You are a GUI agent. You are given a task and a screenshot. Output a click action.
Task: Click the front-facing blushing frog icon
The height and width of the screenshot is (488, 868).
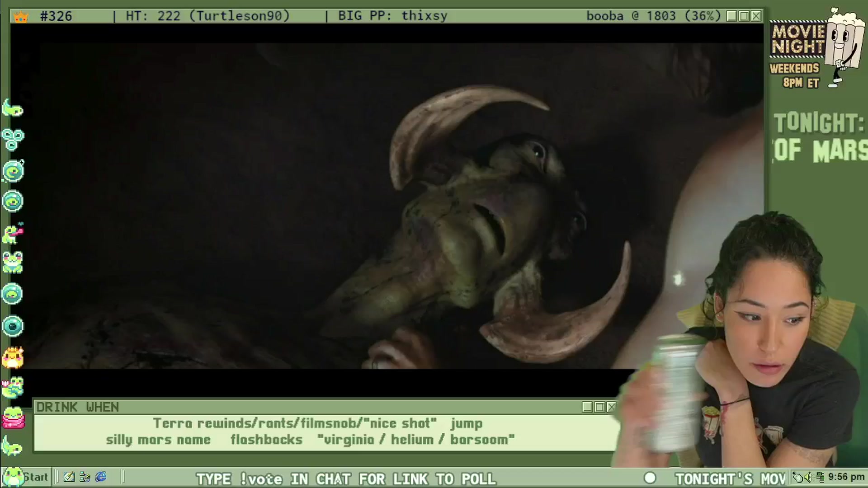(x=12, y=263)
